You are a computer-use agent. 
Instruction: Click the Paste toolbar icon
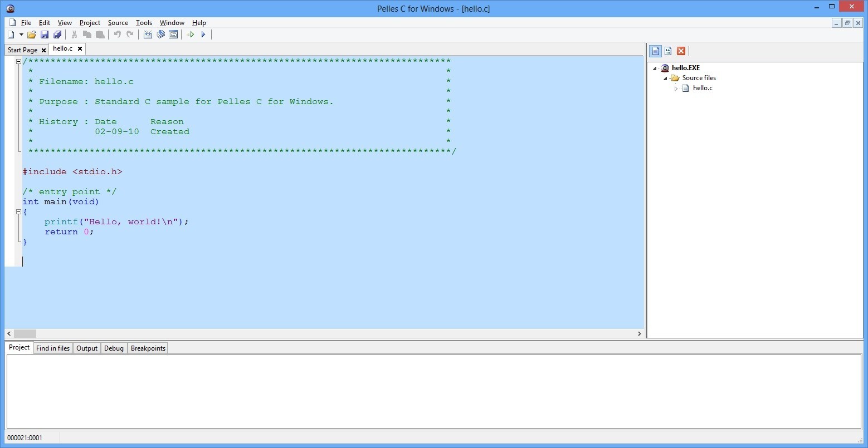click(x=100, y=35)
